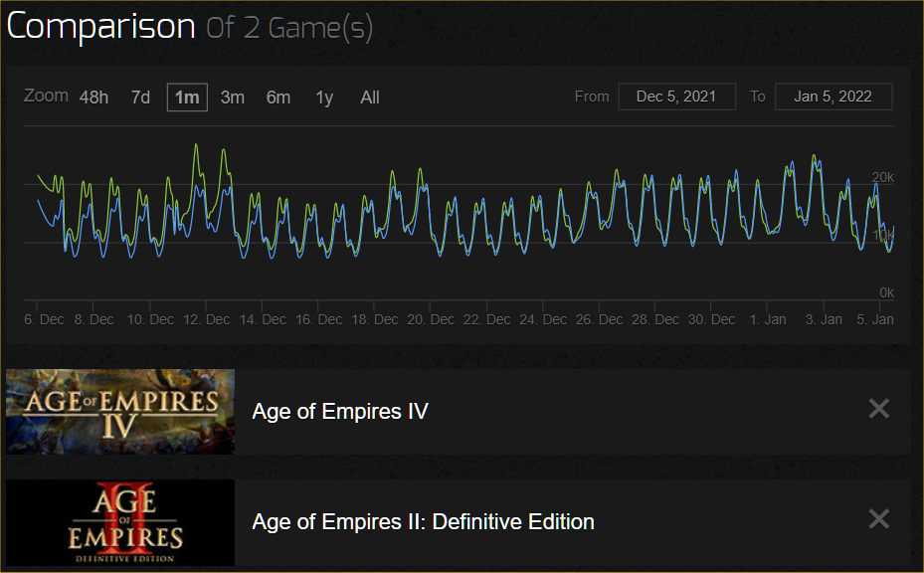Select the 1m zoom range
Viewport: 924px width, 573px height.
(x=187, y=97)
